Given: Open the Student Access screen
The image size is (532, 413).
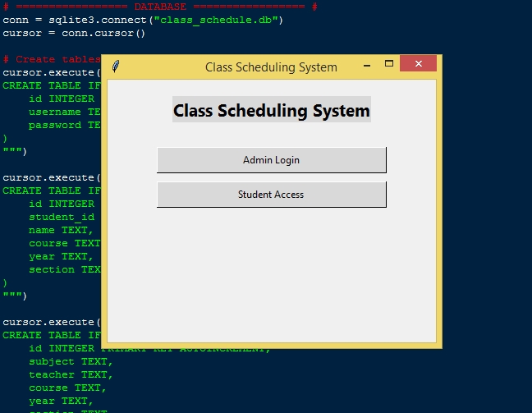Looking at the screenshot, I should click(271, 195).
